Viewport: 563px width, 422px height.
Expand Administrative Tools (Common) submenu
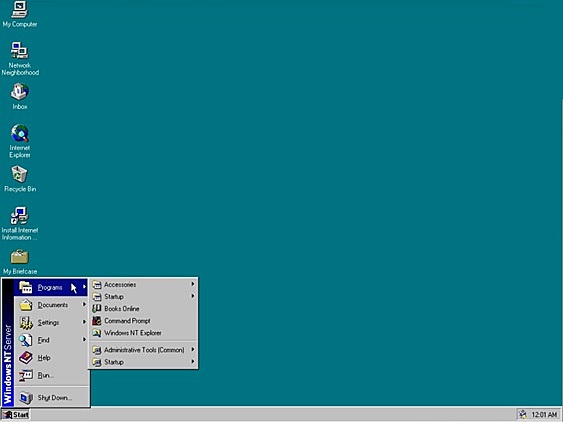143,350
